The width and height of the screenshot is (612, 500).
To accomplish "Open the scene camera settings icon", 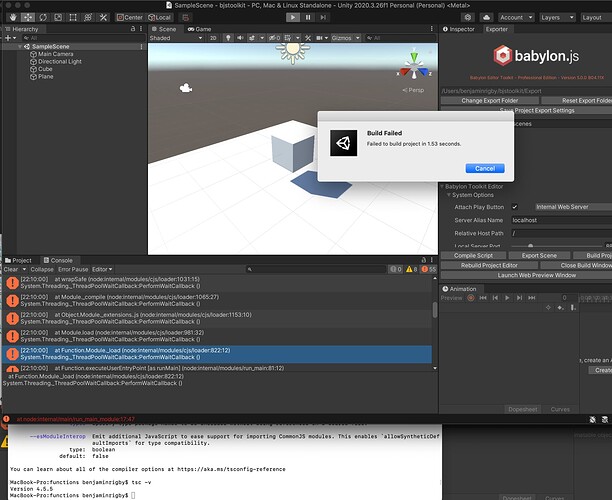I will pos(320,38).
